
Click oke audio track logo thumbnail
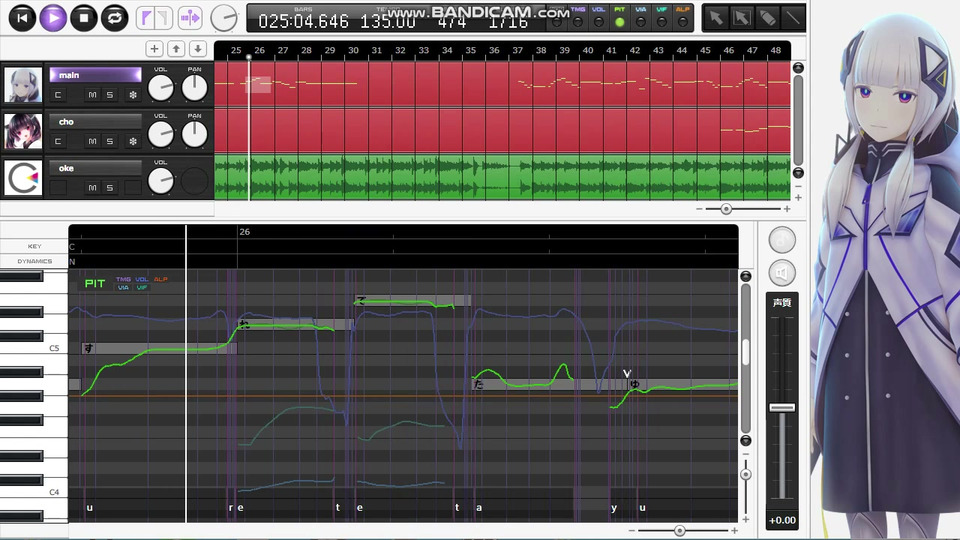23,178
